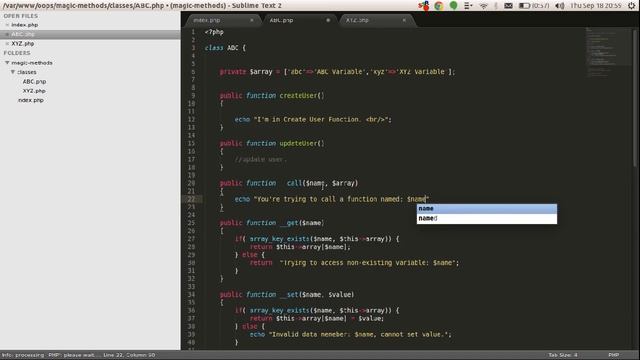This screenshot has width=640, height=360.
Task: Click the editor vertical scrollbar
Action: [x=635, y=98]
